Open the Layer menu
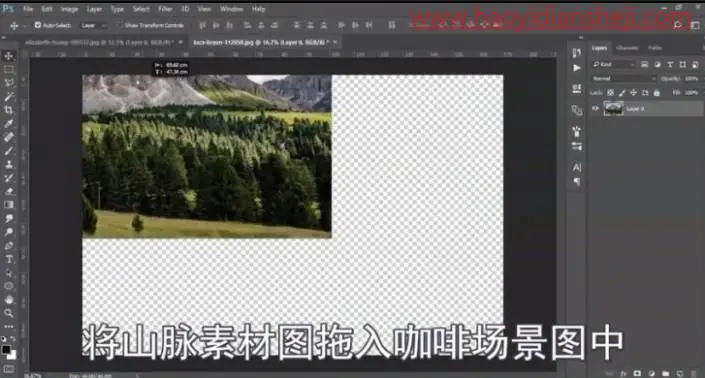Image resolution: width=705 pixels, height=378 pixels. coord(94,9)
